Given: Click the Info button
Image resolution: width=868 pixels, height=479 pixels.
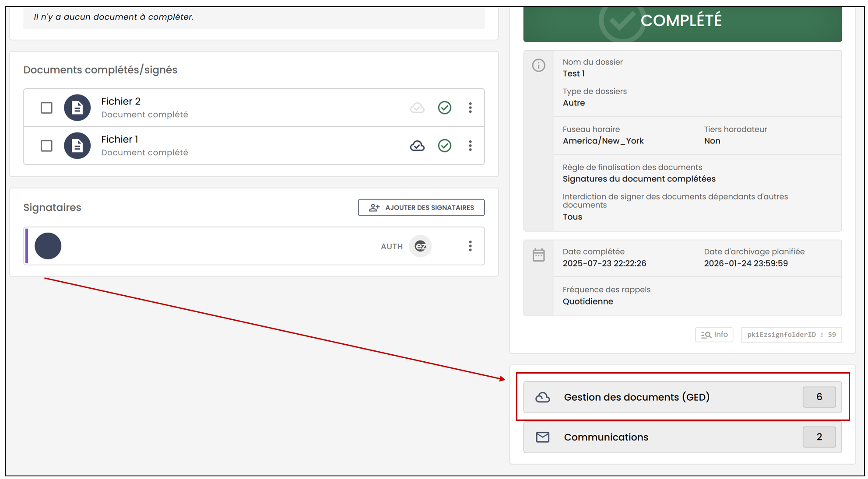Looking at the screenshot, I should (x=714, y=335).
